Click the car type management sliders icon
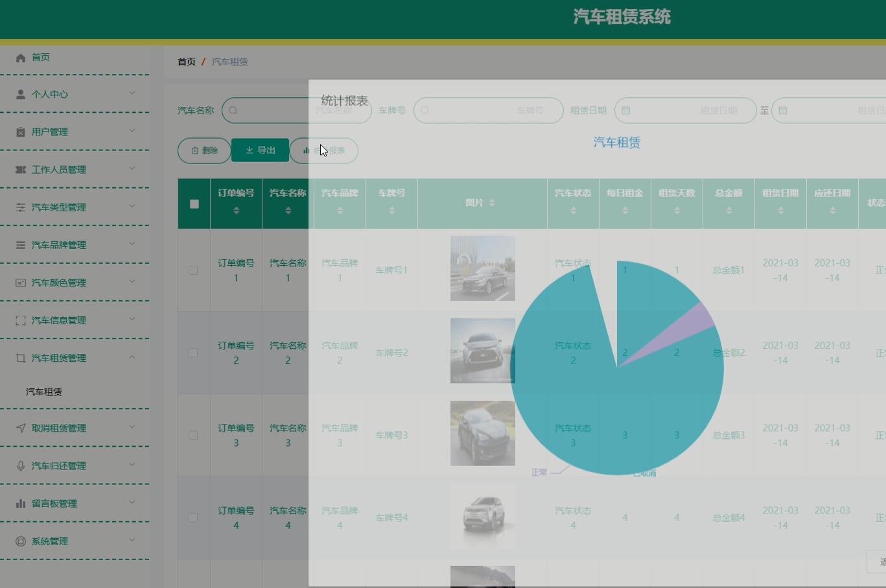886x588 pixels. (x=21, y=207)
